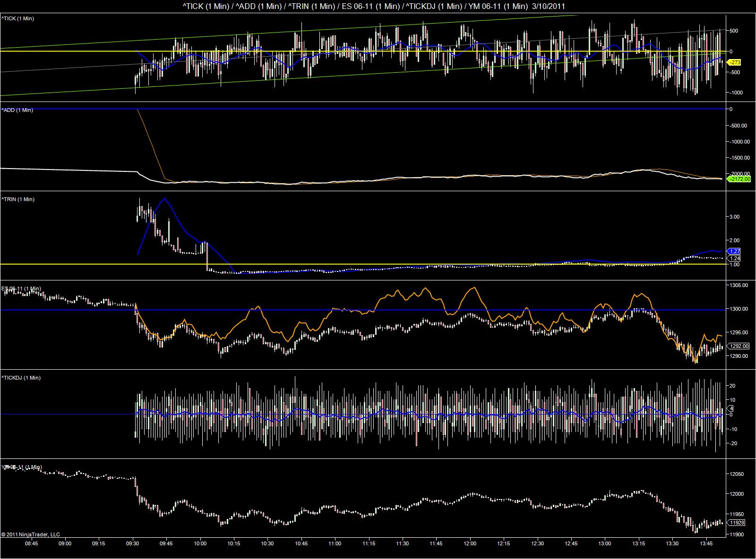Select the yellow -273 price marker
The width and height of the screenshot is (756, 559).
click(x=735, y=62)
